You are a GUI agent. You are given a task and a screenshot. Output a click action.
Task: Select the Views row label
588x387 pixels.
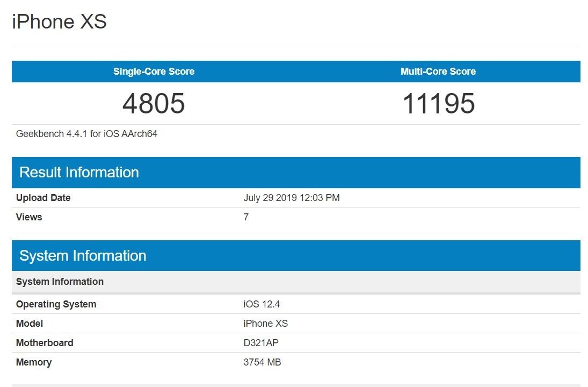[x=29, y=217]
